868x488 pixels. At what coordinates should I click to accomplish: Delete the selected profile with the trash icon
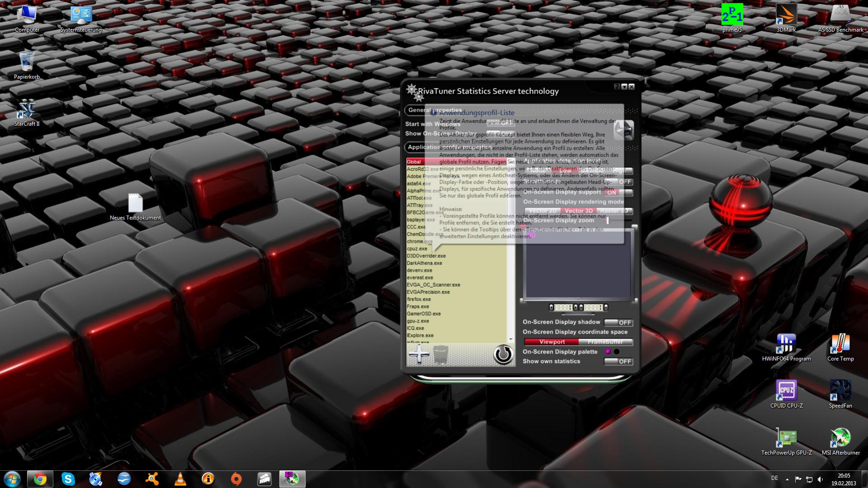(441, 355)
